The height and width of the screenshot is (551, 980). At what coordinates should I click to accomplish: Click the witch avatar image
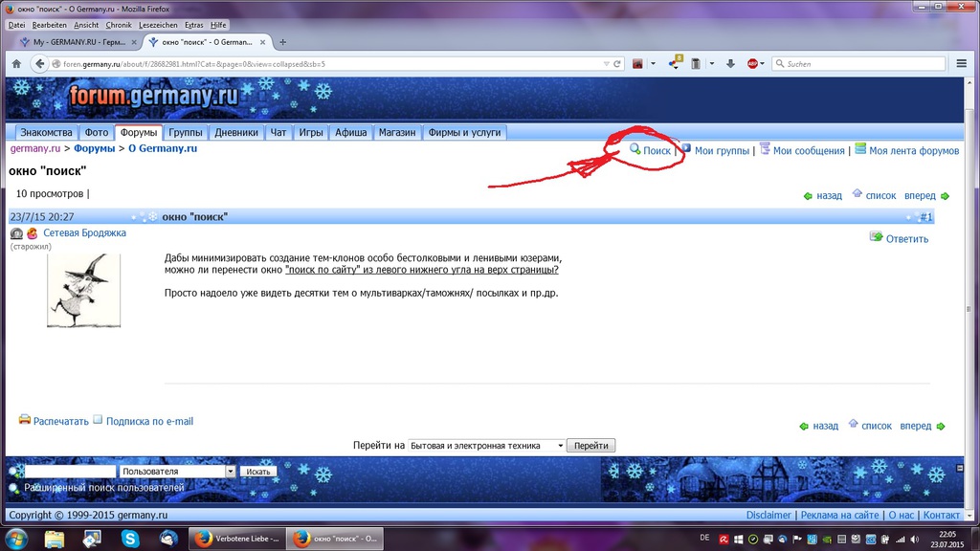[x=84, y=290]
